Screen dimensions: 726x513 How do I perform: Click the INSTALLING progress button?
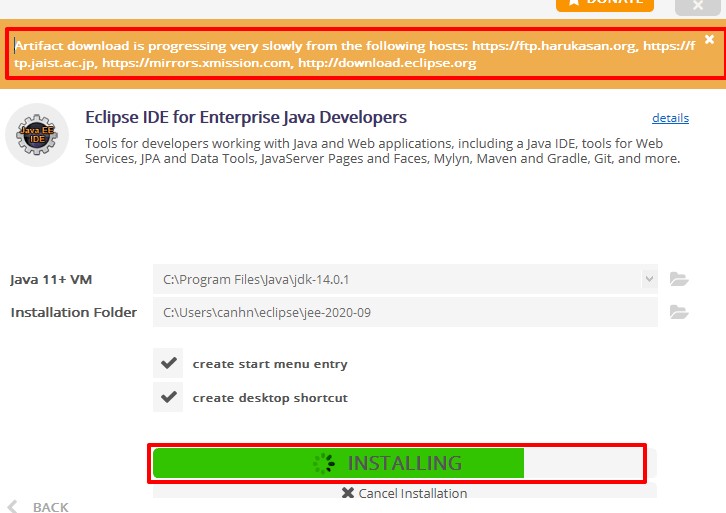point(404,463)
